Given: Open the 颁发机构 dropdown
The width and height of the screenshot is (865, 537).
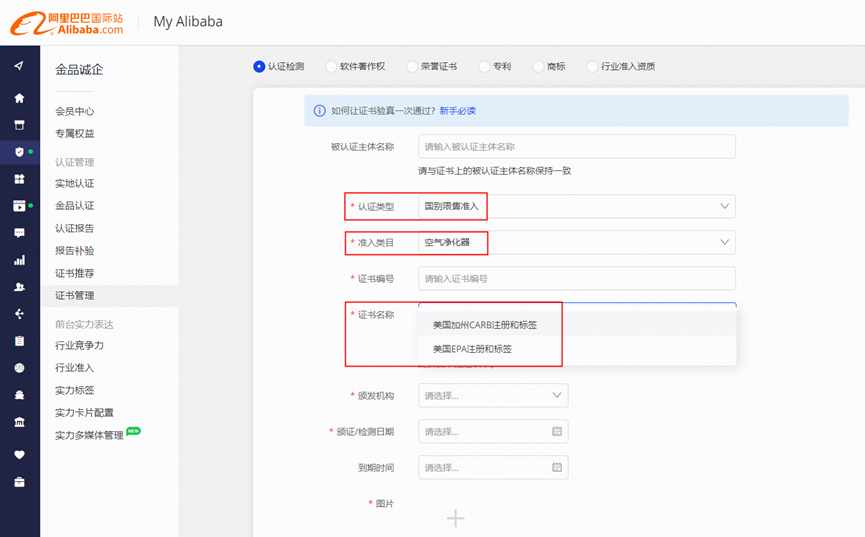Looking at the screenshot, I should click(493, 395).
